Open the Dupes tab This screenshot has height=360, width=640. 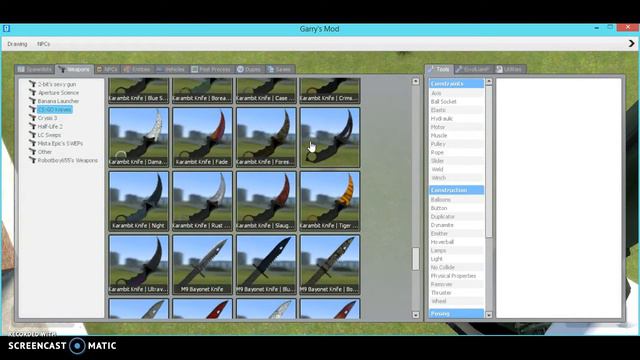(249, 69)
